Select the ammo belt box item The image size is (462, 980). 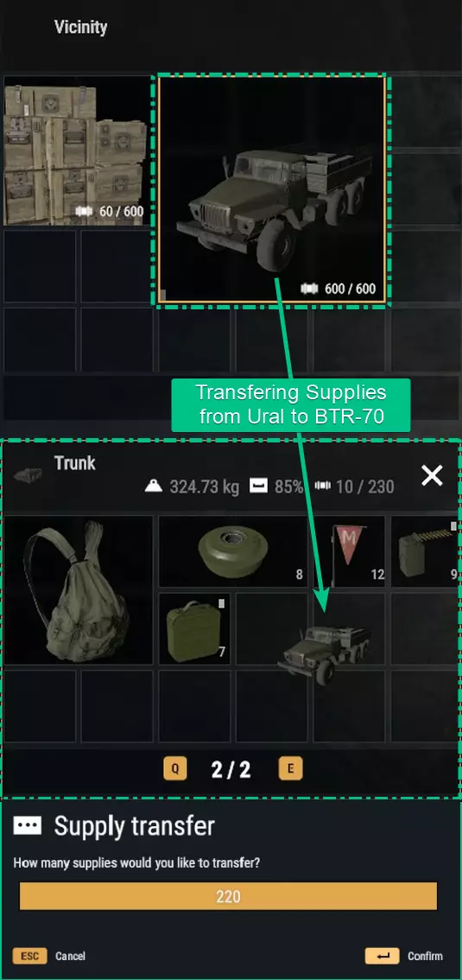pos(427,551)
